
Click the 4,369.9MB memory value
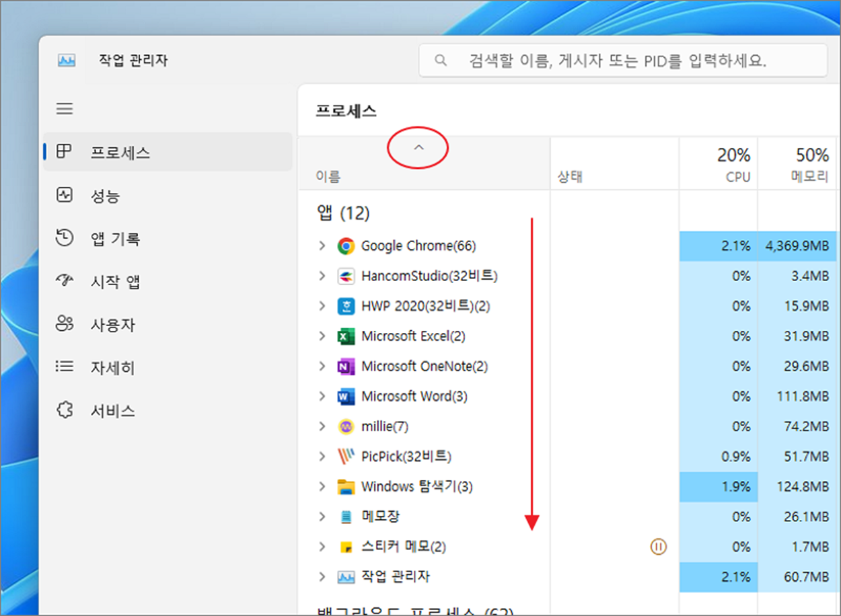point(797,246)
